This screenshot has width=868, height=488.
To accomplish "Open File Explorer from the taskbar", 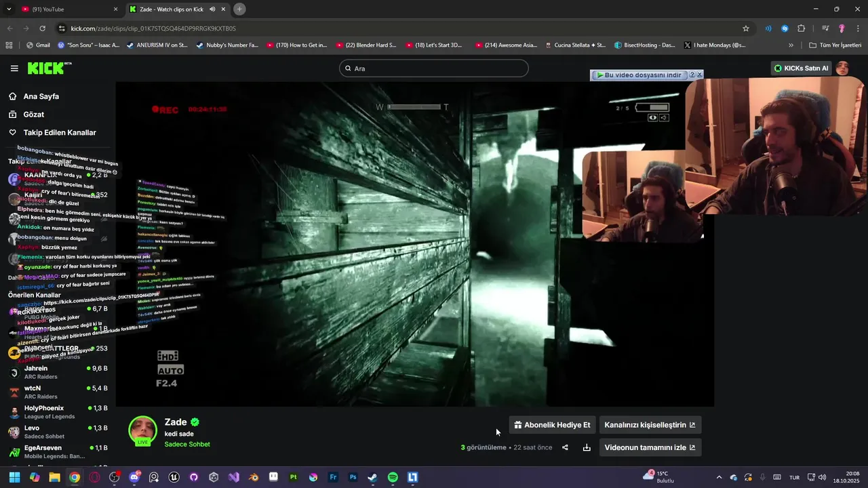I will pyautogui.click(x=54, y=477).
